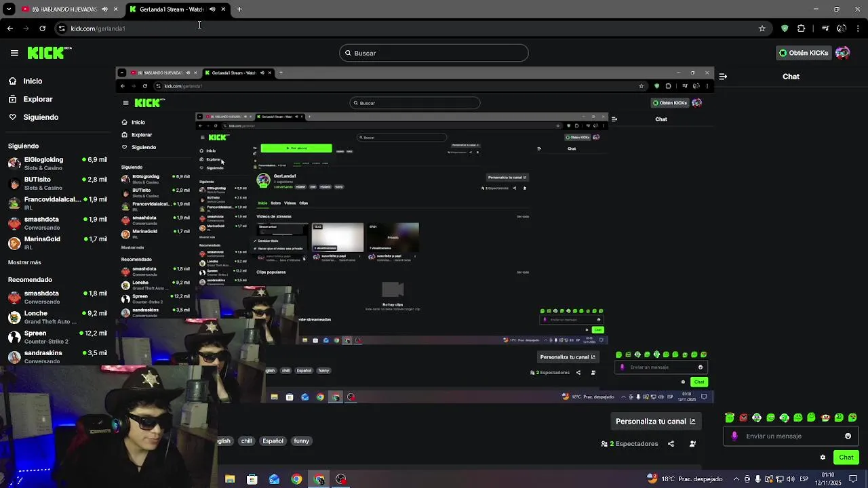Screen dimensions: 868x488
Task: Click the Obtén KICKs button
Action: click(804, 53)
